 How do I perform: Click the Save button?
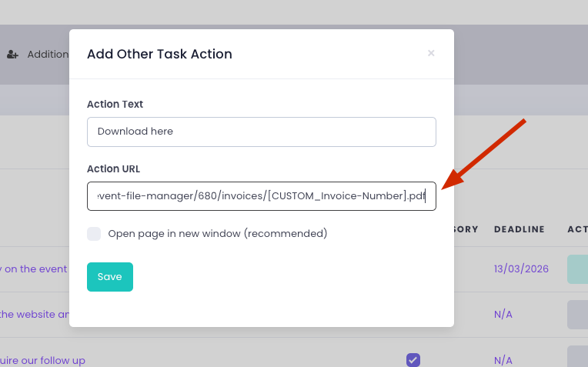(x=110, y=277)
